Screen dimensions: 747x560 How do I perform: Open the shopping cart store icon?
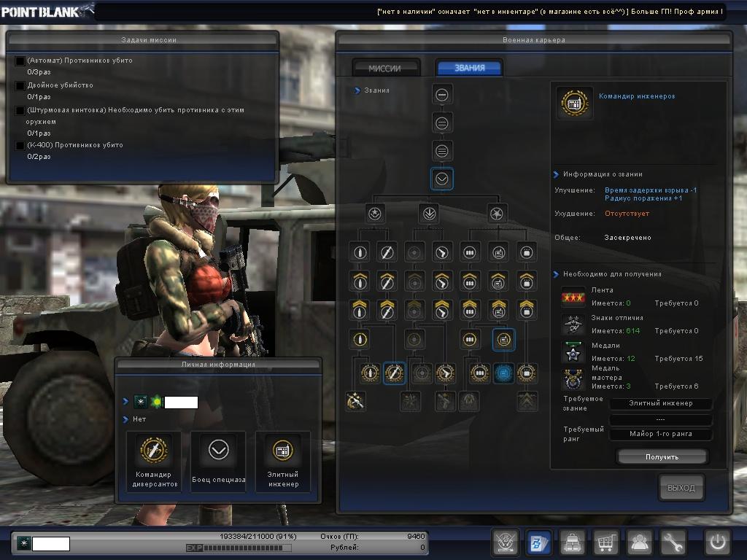click(x=605, y=543)
